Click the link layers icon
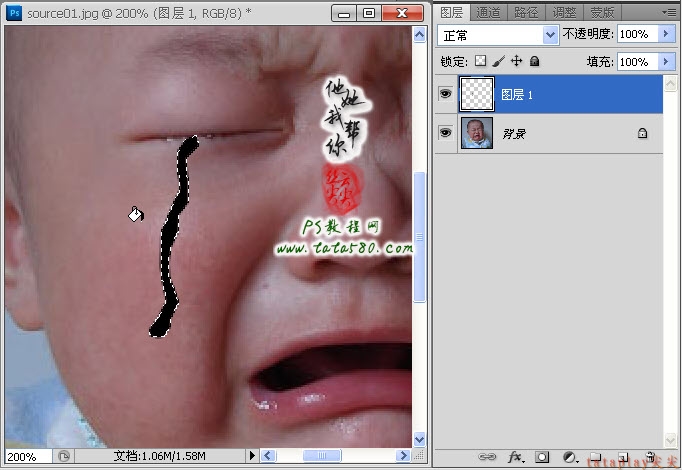Image resolution: width=682 pixels, height=470 pixels. [x=487, y=457]
